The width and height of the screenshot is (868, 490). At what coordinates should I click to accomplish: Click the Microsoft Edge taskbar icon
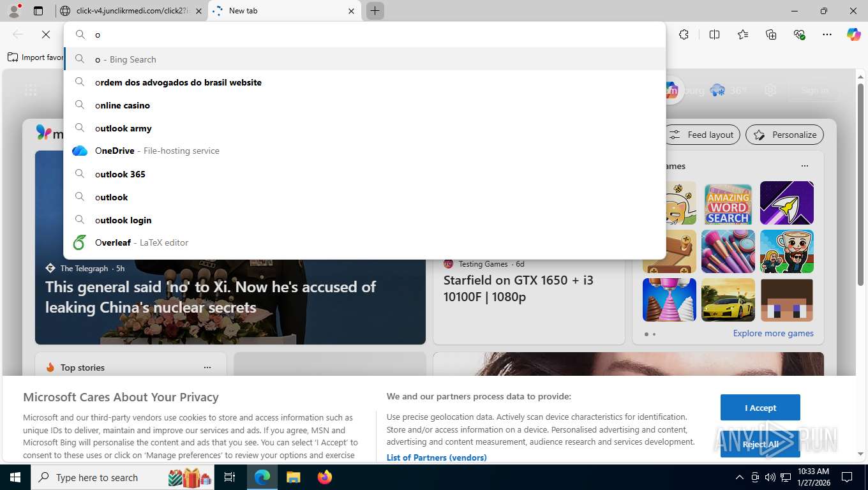262,477
